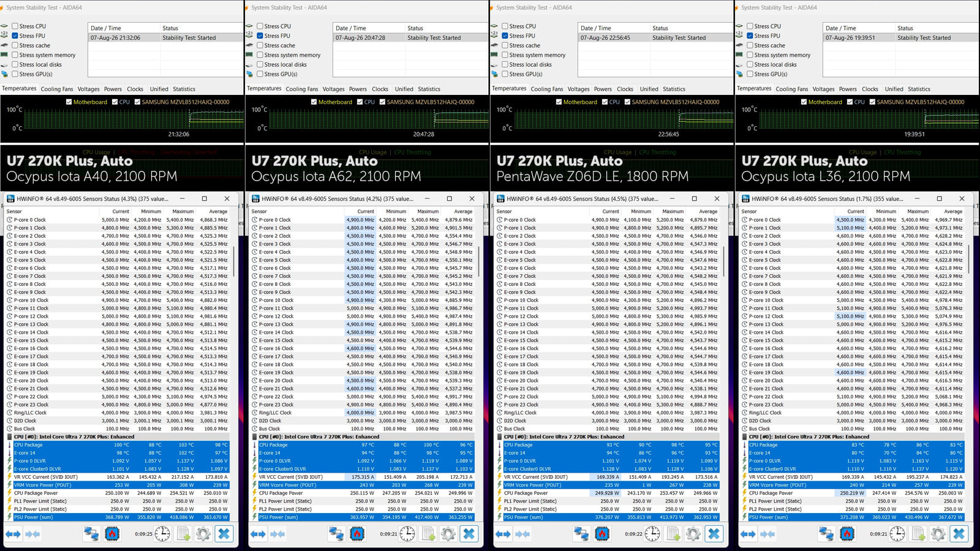Open Unified tab in the 20:47:28 AIDA64 window
This screenshot has height=551, width=980.
[404, 89]
